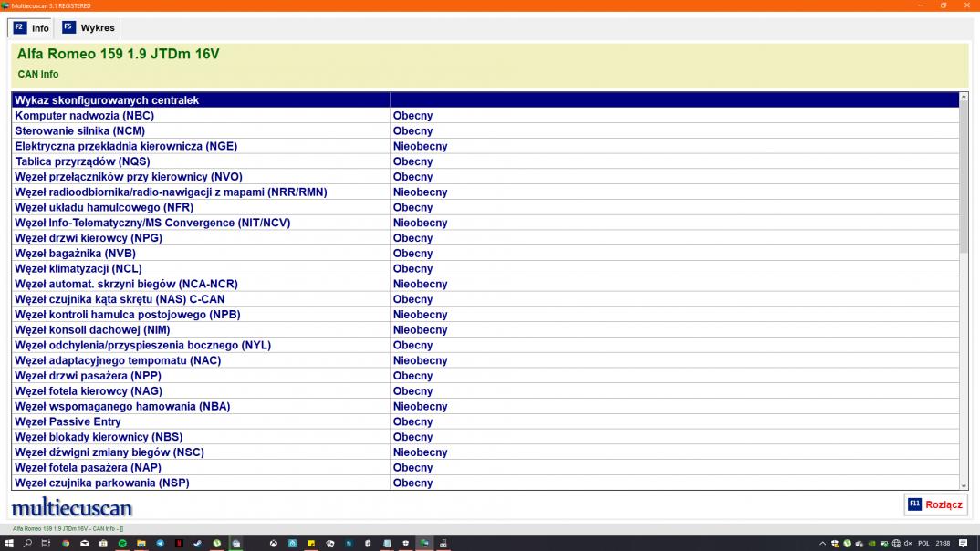Click the F2 key icon on Info tab

[19, 27]
